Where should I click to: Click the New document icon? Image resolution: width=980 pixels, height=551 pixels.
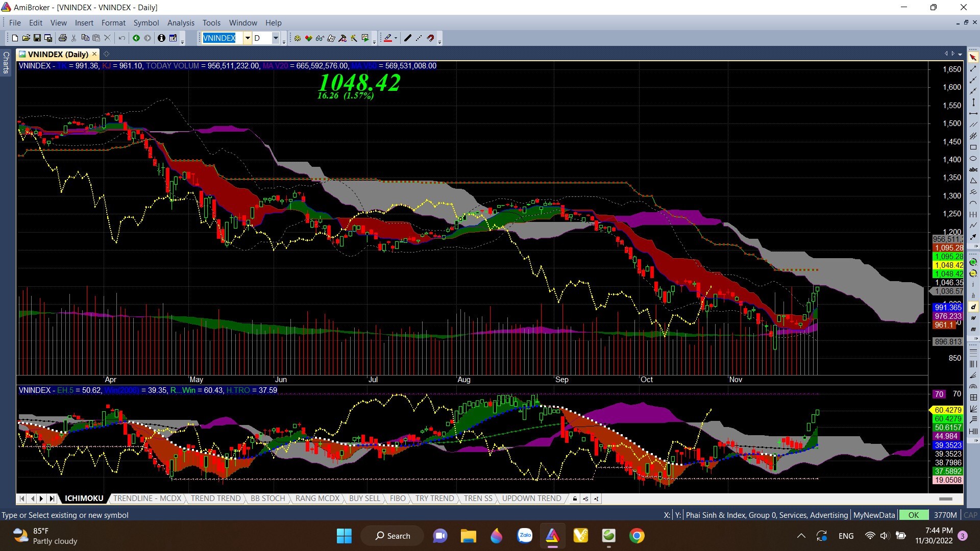(x=15, y=38)
